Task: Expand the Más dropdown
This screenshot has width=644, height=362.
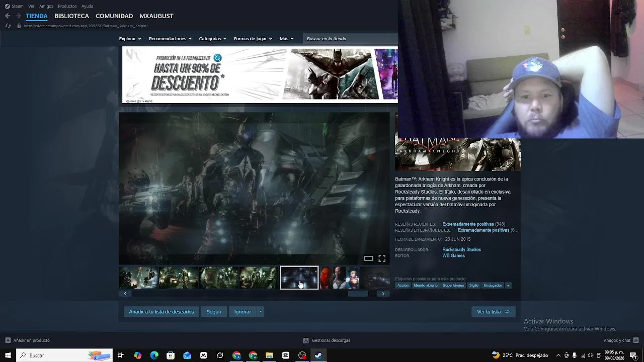Action: pos(286,39)
